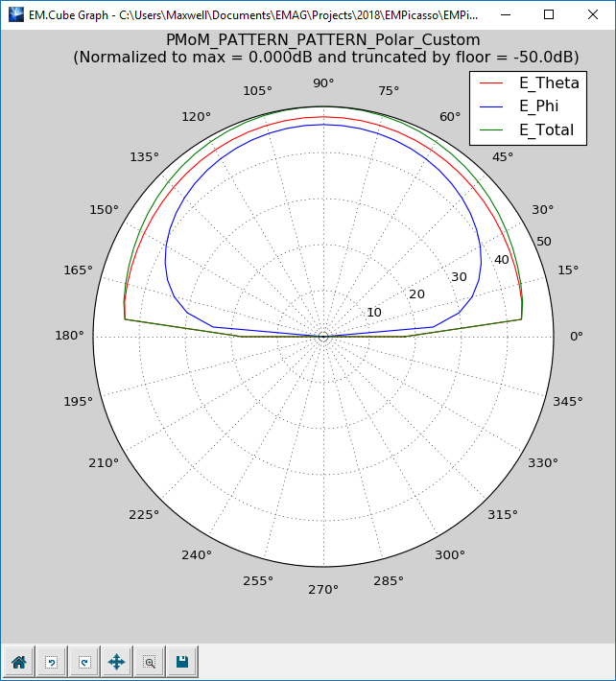Save the figure with disk icon
Screen dimensions: 616x681
(182, 662)
